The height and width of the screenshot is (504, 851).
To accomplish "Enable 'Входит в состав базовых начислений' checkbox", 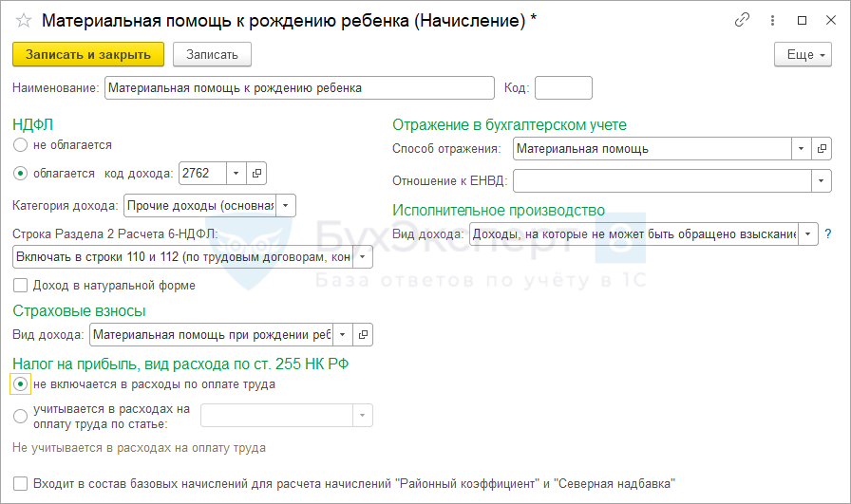I will coord(20,483).
